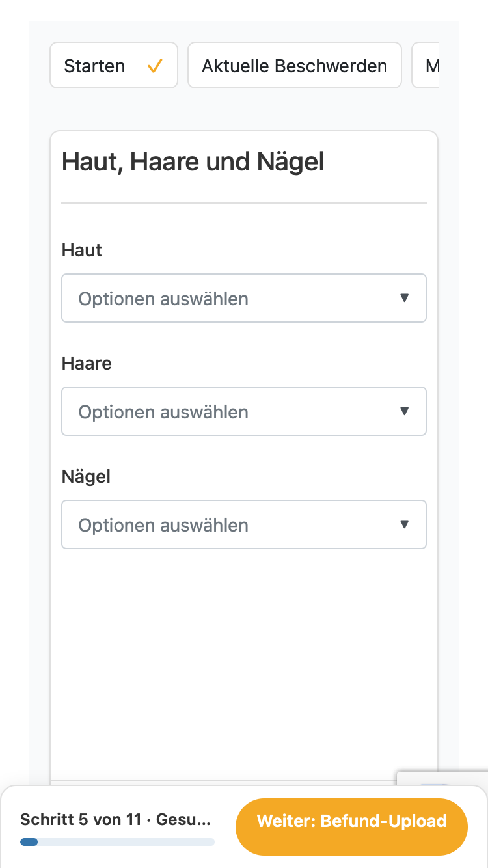This screenshot has height=868, width=488.
Task: Expand the Nägel options dropdown
Action: tap(244, 524)
